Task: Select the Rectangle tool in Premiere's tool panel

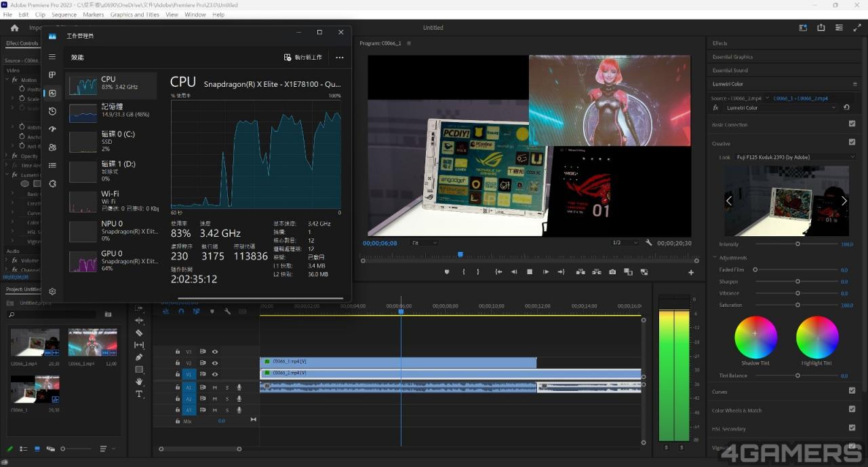Action: click(x=139, y=369)
